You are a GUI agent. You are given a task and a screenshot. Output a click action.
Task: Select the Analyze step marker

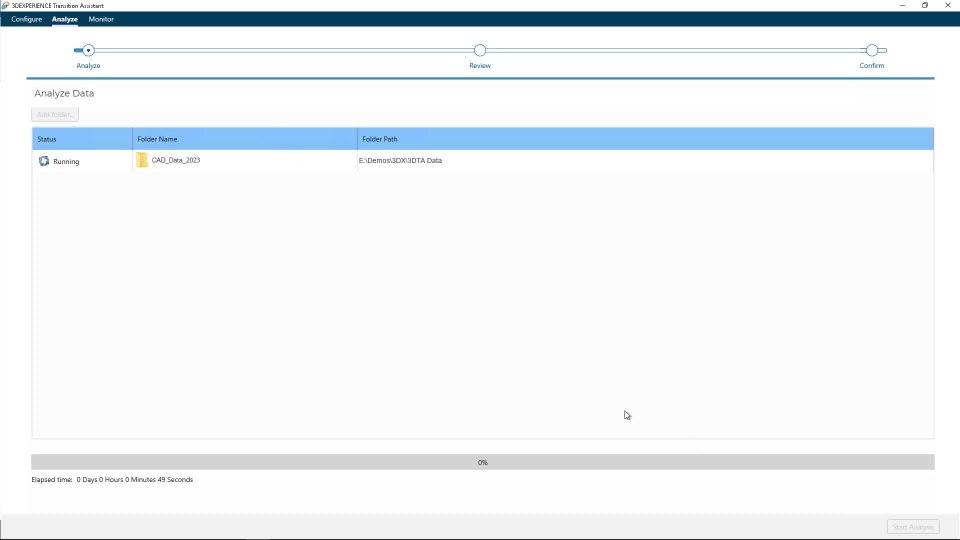coord(88,50)
